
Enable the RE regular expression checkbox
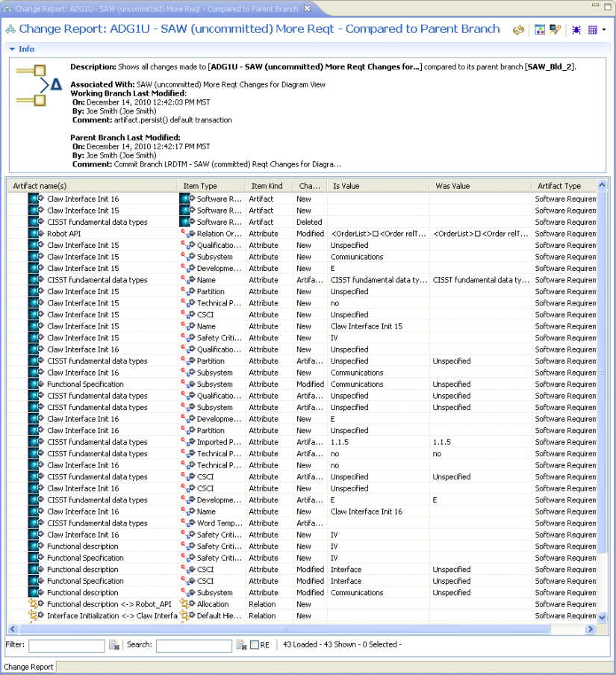coord(255,645)
